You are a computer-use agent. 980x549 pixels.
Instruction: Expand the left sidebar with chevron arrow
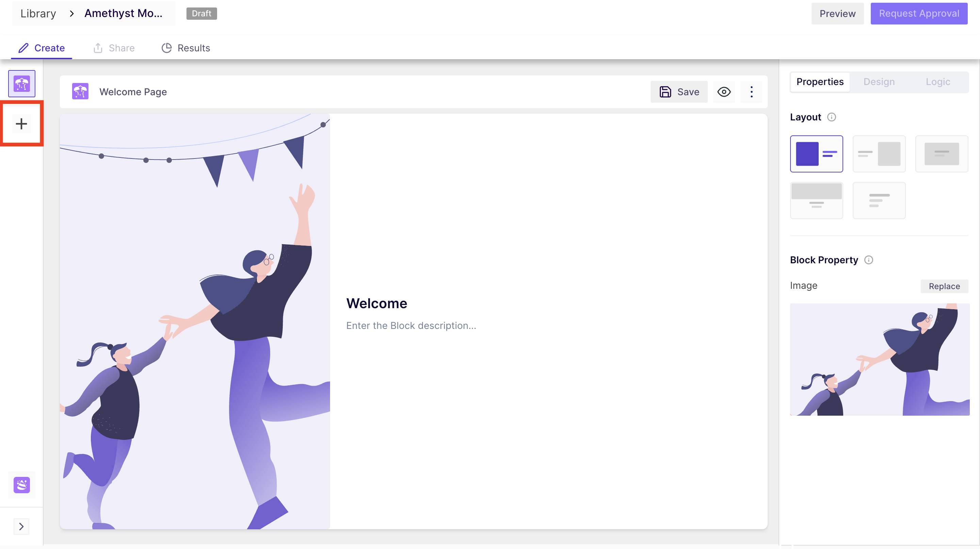point(21,526)
